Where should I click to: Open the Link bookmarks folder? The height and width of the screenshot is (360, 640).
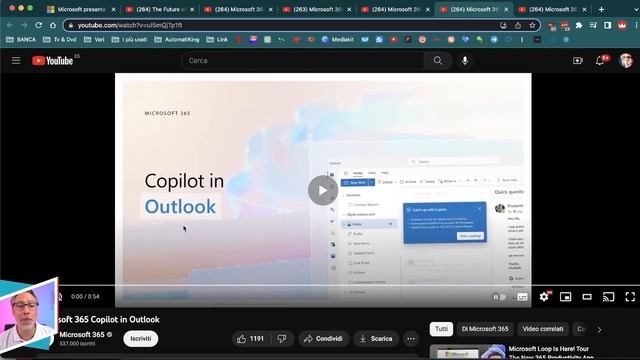coord(217,40)
